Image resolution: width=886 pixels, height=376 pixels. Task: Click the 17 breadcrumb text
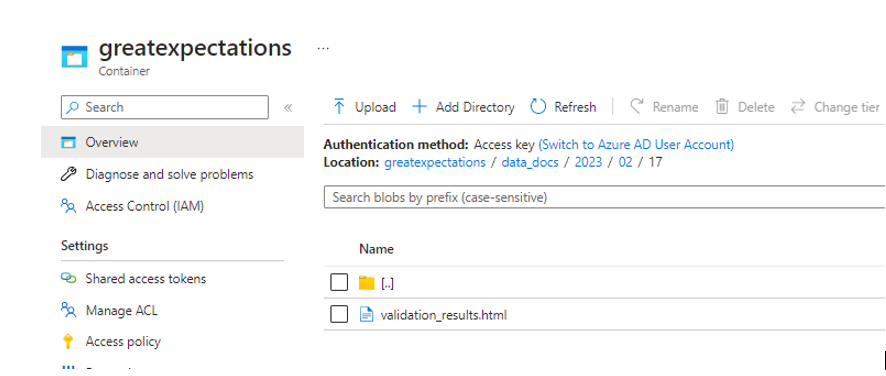(655, 162)
